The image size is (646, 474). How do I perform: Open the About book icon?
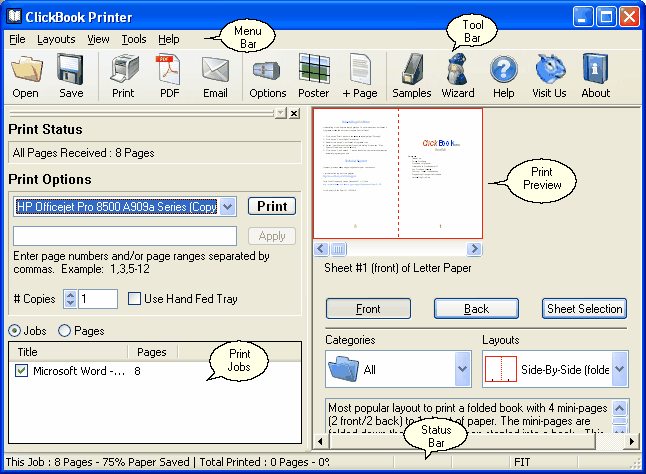[x=595, y=69]
